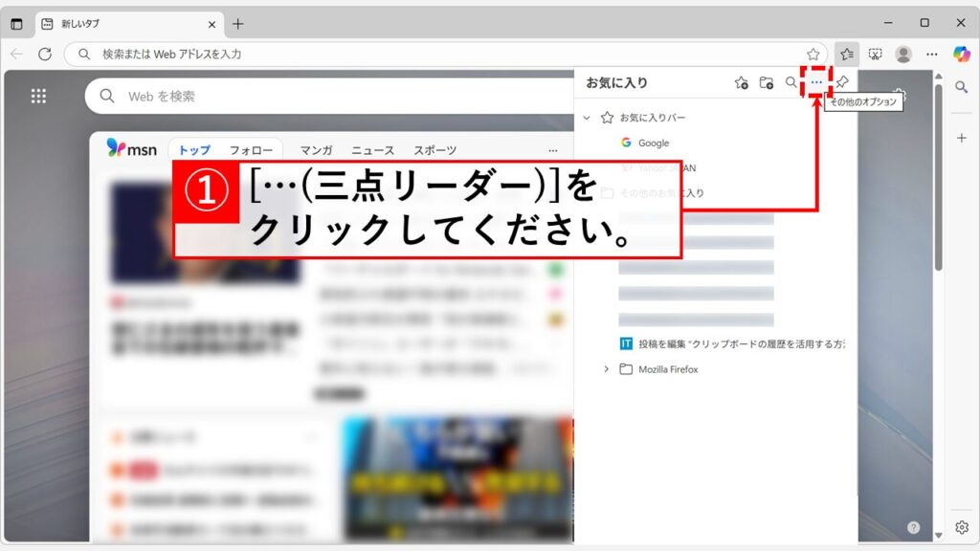980x551 pixels.
Task: Toggle the Favorites toolbar button
Action: (847, 55)
